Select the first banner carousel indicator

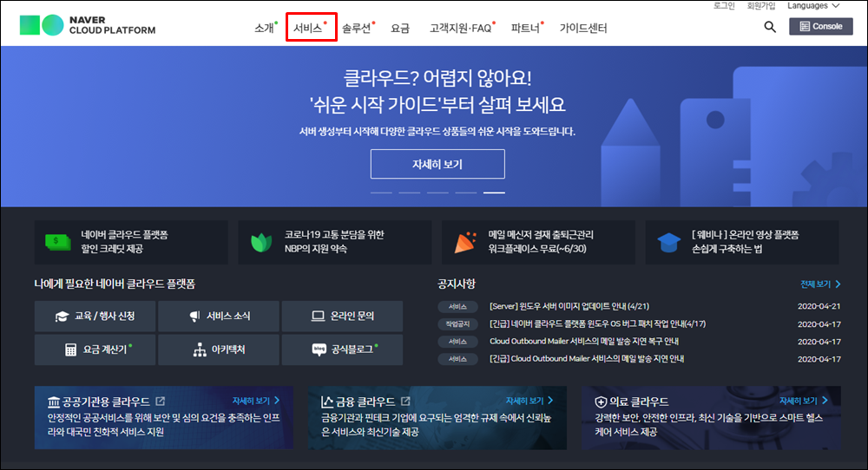tap(381, 193)
